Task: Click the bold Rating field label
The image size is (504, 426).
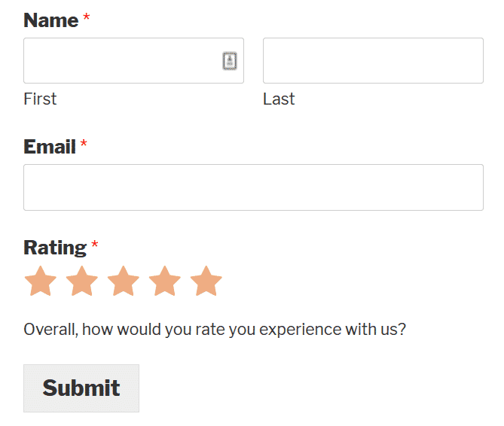Action: tap(55, 248)
